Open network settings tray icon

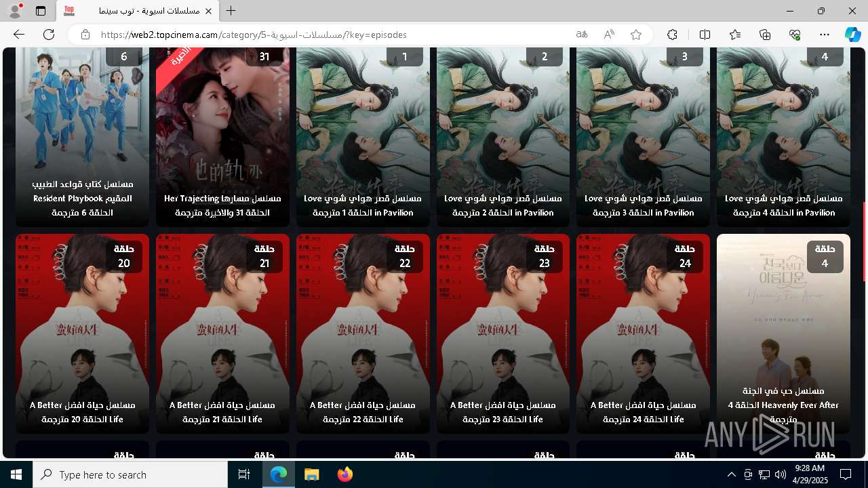764,474
